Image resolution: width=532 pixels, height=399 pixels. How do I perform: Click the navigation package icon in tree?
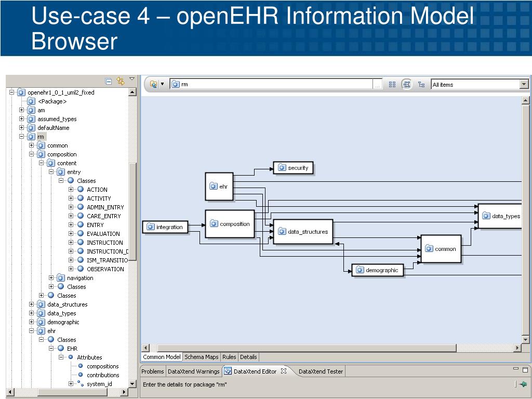tap(61, 278)
